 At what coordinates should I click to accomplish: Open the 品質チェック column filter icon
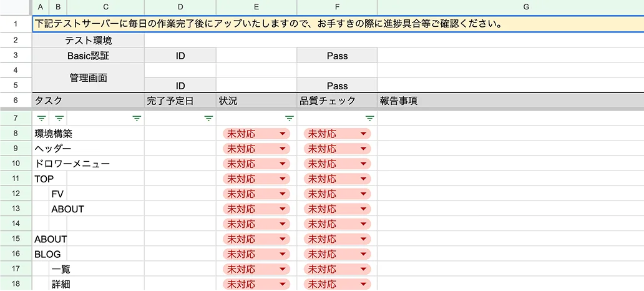369,118
